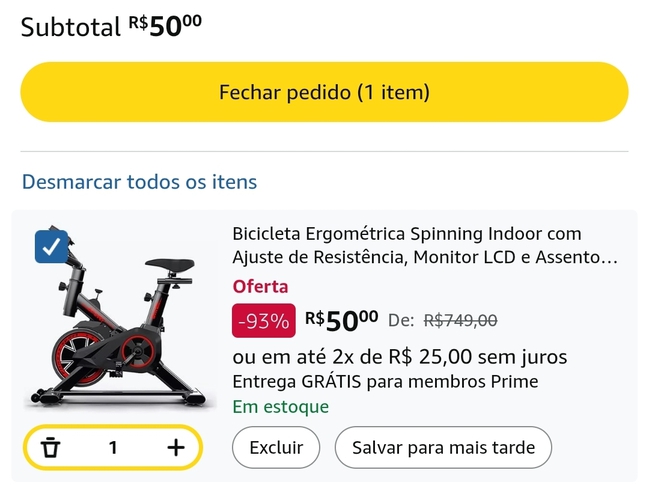The width and height of the screenshot is (649, 500).
Task: Click the item price beside the discount badge
Action: pyautogui.click(x=342, y=320)
